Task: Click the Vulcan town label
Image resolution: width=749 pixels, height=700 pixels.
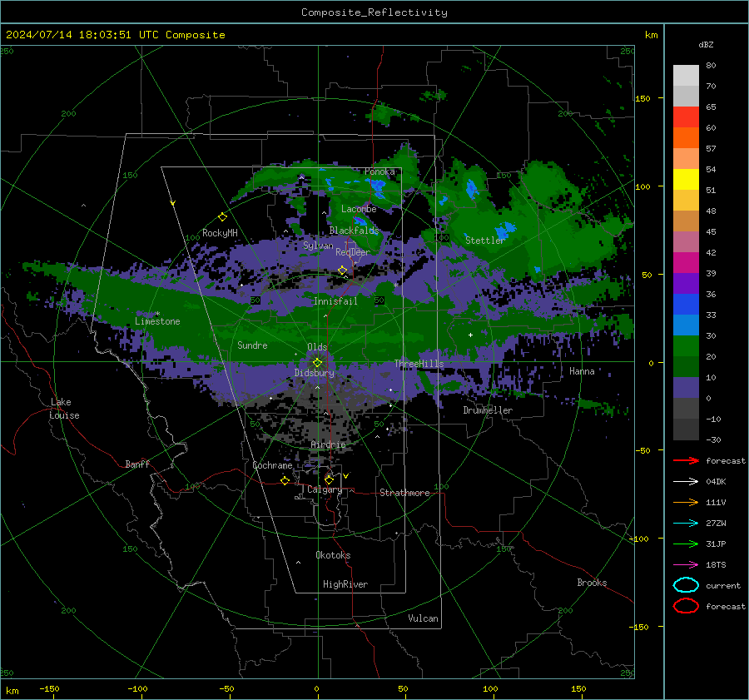Action: tap(423, 618)
